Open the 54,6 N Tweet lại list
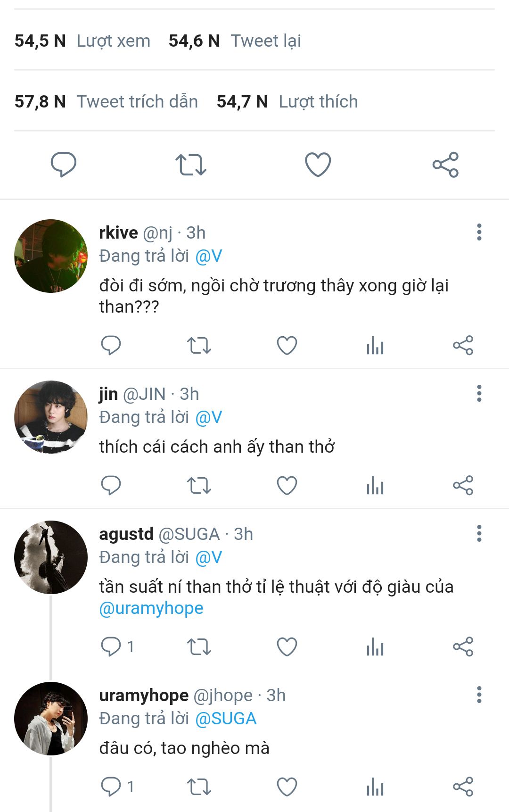Image resolution: width=509 pixels, height=812 pixels. [x=235, y=41]
